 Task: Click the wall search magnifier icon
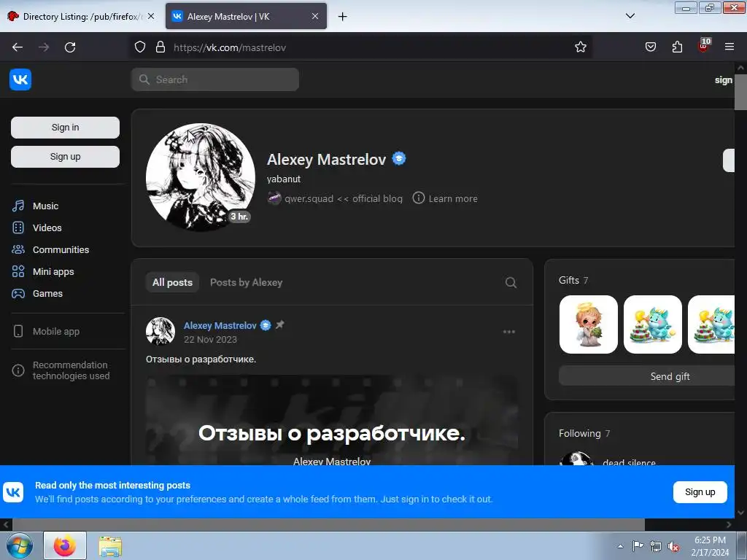tap(511, 282)
